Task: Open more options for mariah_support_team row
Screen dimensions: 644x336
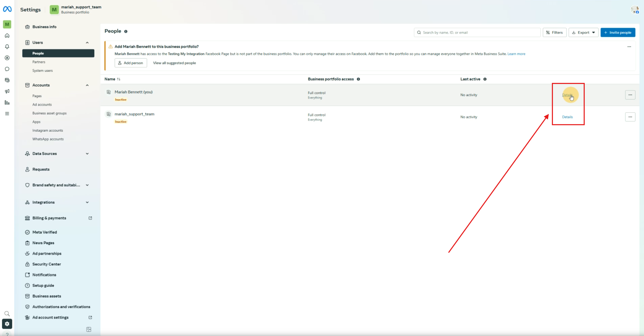Action: [630, 117]
